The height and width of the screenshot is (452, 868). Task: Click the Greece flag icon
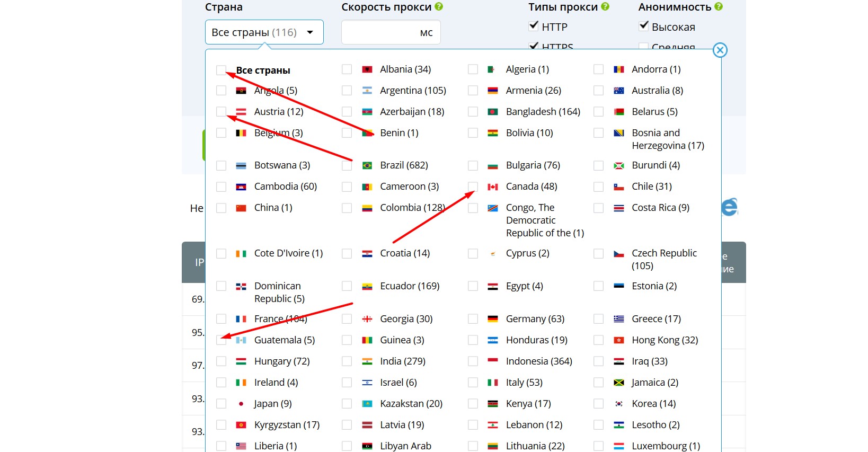pos(619,319)
